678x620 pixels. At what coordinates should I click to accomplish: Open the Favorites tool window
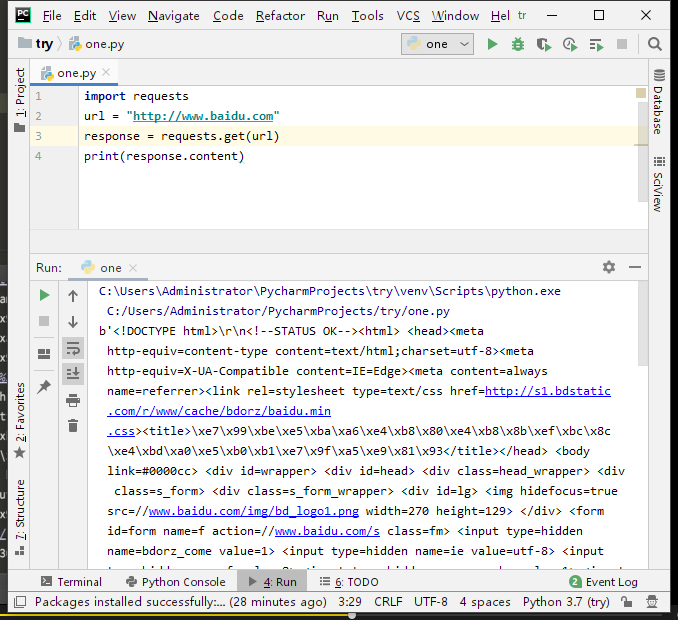tap(19, 419)
